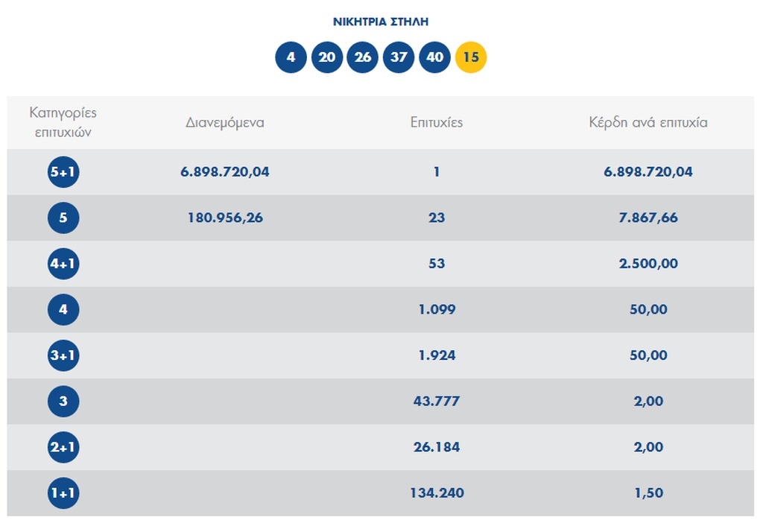Click the success count 1 in 5+1 row
The height and width of the screenshot is (532, 763).
pyautogui.click(x=437, y=172)
